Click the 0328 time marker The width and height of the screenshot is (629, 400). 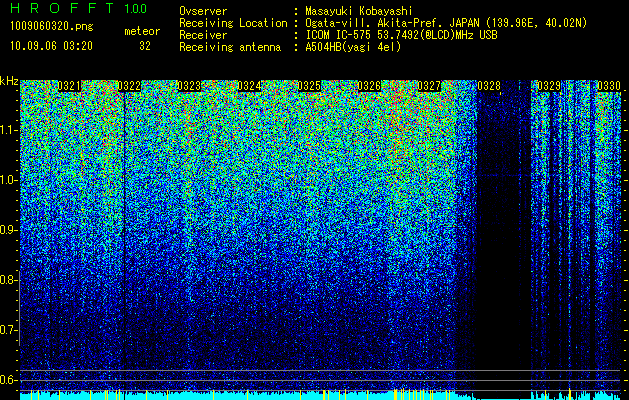(x=489, y=86)
